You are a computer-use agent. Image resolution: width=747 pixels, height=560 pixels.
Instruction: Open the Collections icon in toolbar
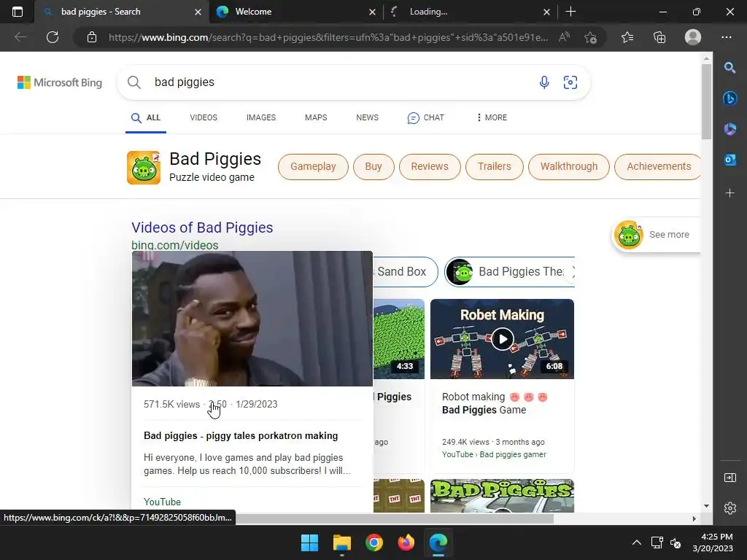click(x=659, y=37)
